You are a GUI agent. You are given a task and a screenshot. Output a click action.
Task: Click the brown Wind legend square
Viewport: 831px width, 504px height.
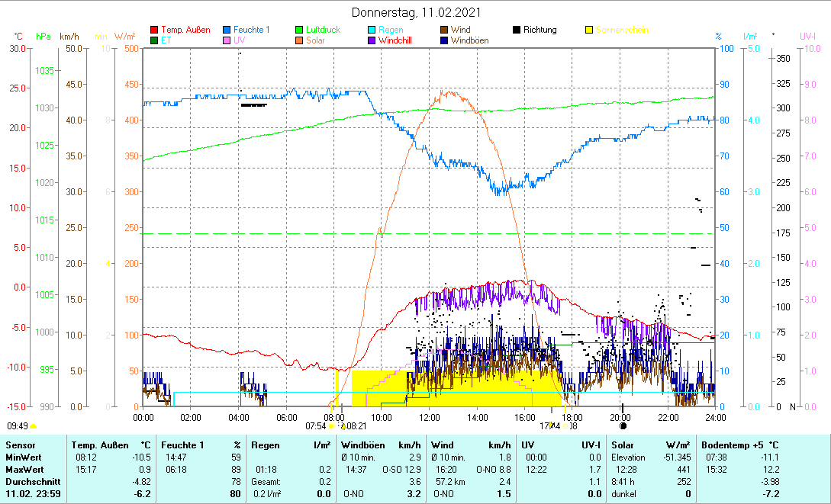point(445,30)
